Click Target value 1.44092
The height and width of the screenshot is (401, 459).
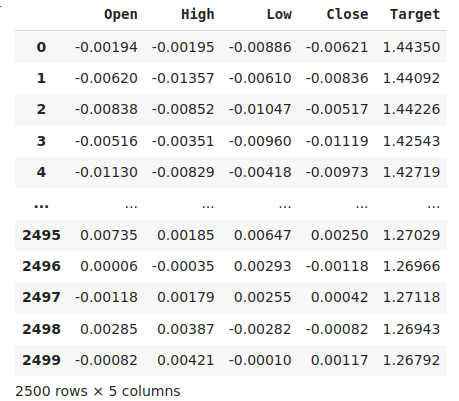(x=411, y=78)
